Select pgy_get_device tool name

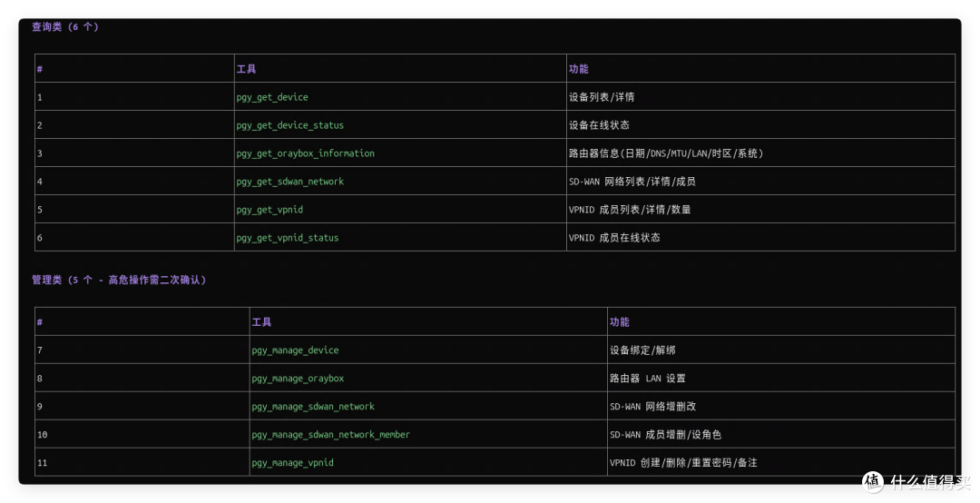point(272,97)
